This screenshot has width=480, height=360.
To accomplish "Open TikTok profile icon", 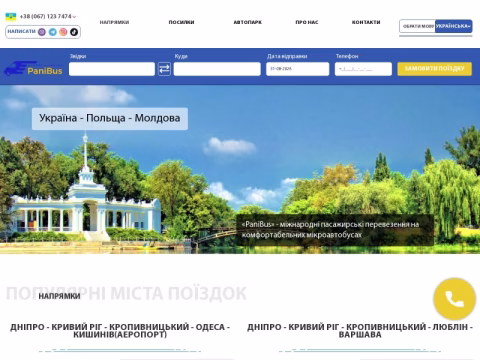I will pyautogui.click(x=74, y=32).
